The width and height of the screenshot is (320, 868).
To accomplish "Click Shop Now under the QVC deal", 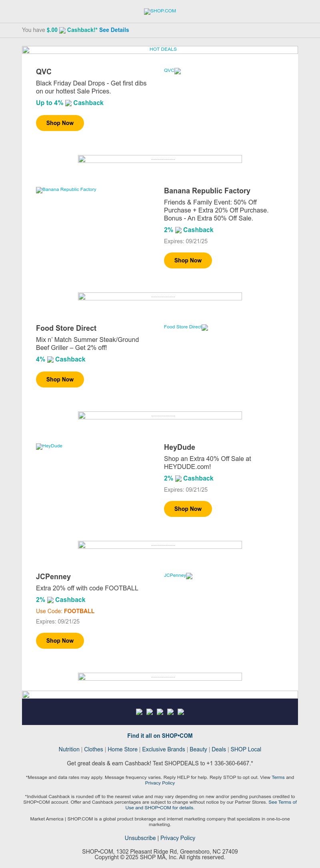I will (x=60, y=123).
